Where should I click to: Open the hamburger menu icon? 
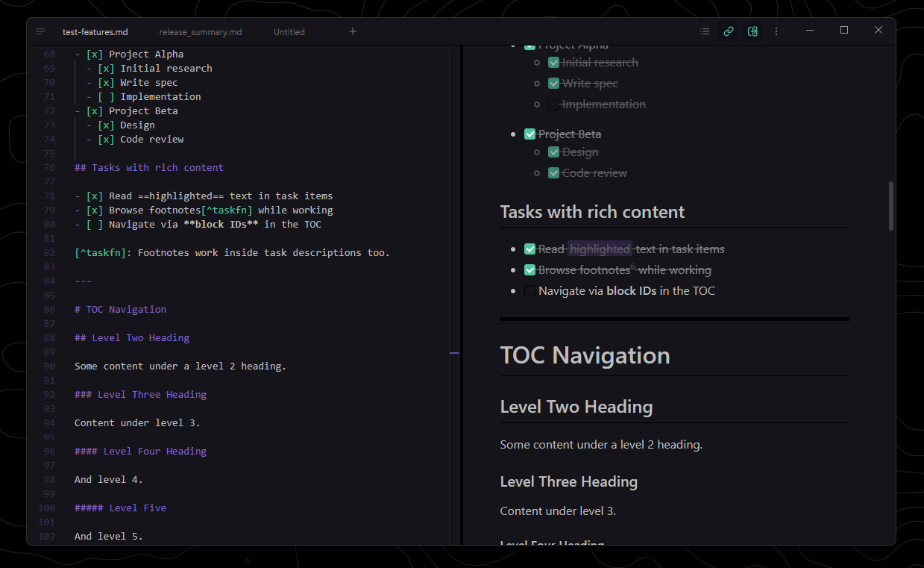point(40,31)
